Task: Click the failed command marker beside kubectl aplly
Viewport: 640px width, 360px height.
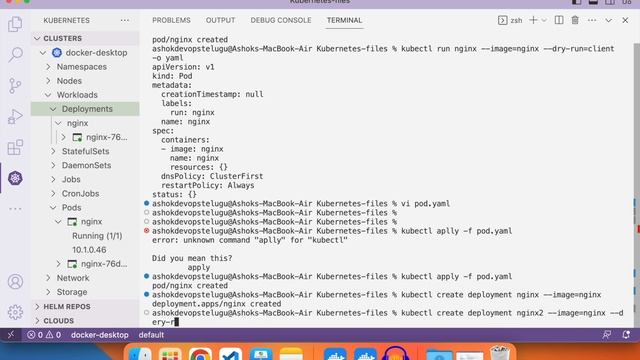Action: (x=147, y=231)
